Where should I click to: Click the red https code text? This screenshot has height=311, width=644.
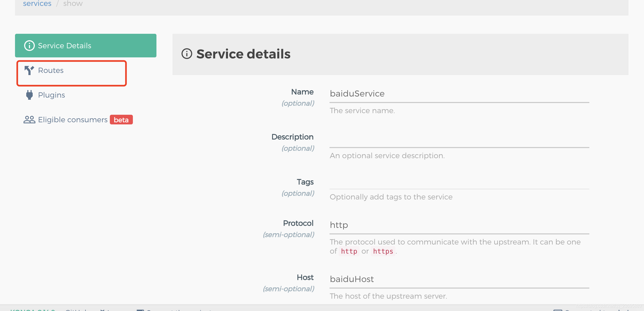(383, 251)
